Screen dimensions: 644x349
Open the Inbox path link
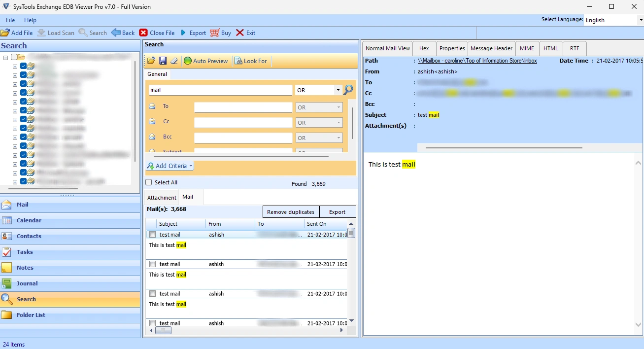[477, 61]
